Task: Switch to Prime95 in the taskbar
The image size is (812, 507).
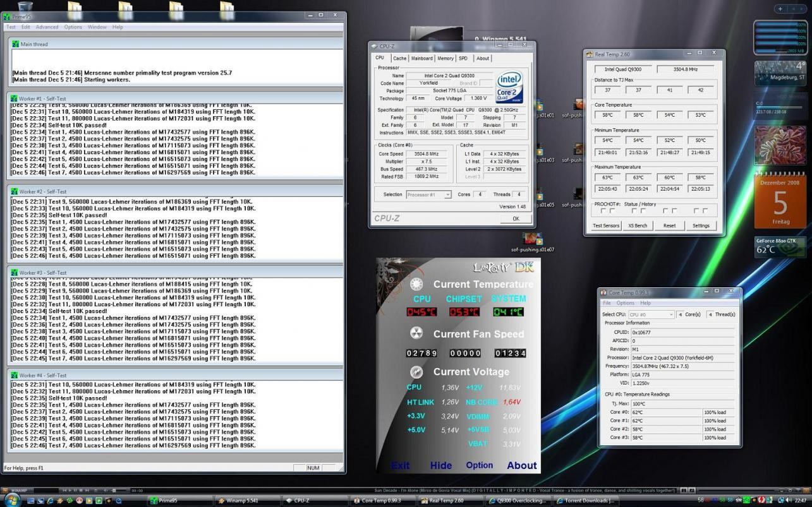Action: [x=179, y=501]
